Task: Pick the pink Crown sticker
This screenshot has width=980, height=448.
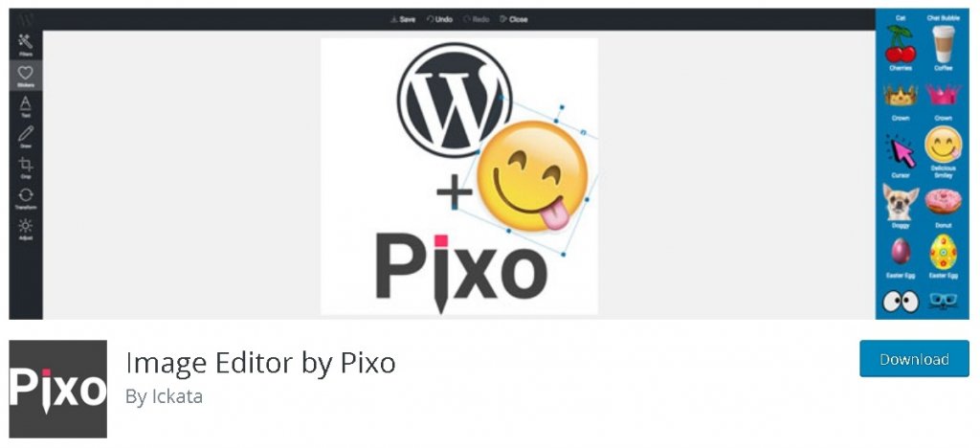Action: point(943,101)
